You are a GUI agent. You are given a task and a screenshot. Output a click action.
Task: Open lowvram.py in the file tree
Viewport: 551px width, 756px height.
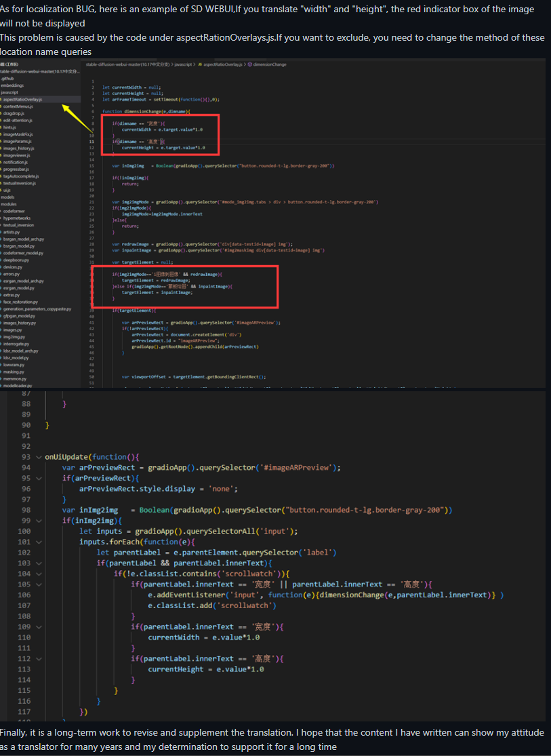tap(14, 365)
